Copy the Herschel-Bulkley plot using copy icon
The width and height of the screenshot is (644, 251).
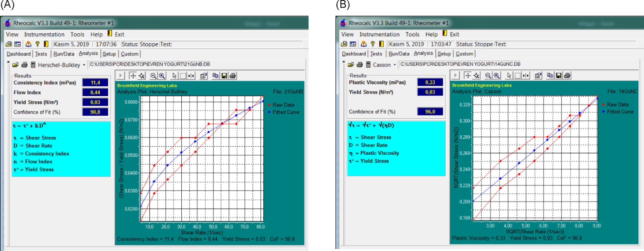tap(215, 76)
